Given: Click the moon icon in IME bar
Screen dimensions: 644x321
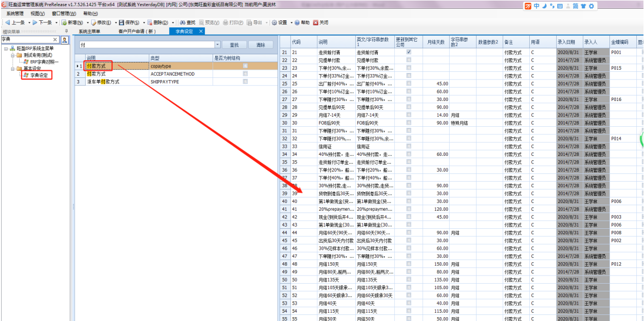Looking at the screenshot, I should [544, 6].
